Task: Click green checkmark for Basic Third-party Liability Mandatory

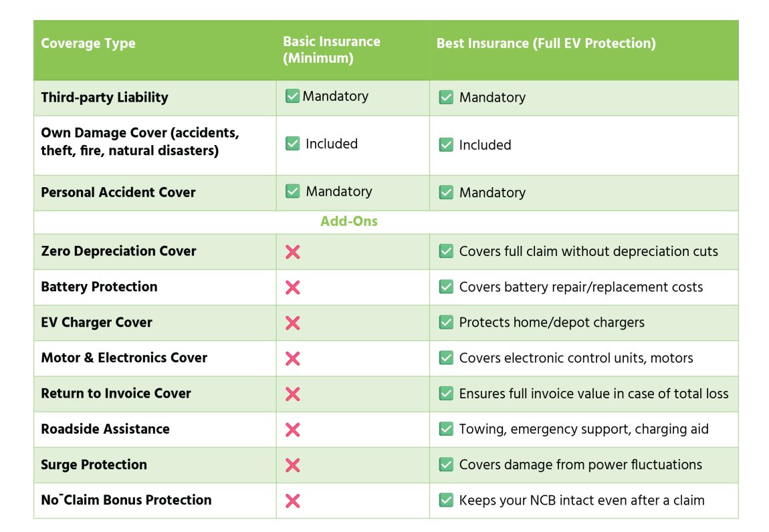Action: click(292, 96)
